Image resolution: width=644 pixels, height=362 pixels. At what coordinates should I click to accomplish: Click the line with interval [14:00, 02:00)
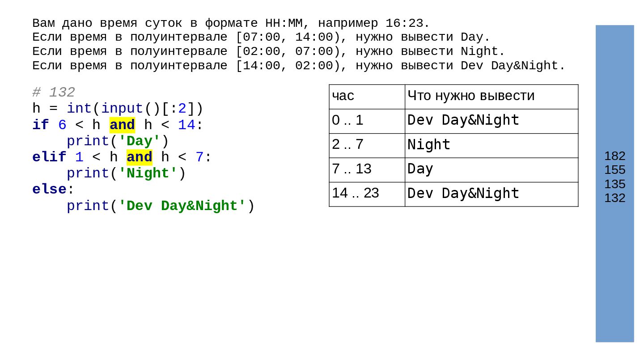(x=299, y=66)
